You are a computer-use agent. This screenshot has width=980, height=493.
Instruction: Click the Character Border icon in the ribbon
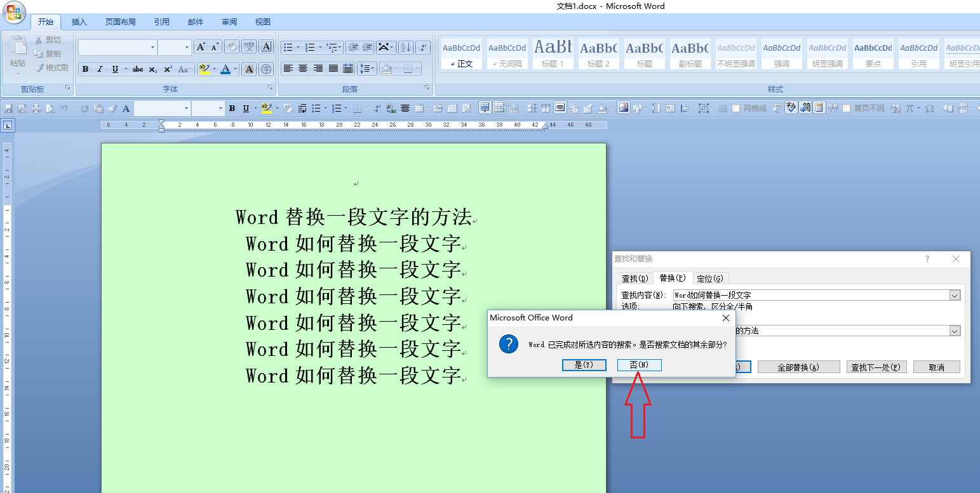tap(267, 47)
